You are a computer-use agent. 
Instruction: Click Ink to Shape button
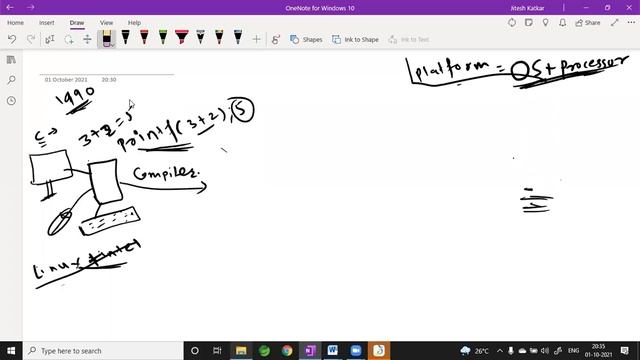pos(355,40)
